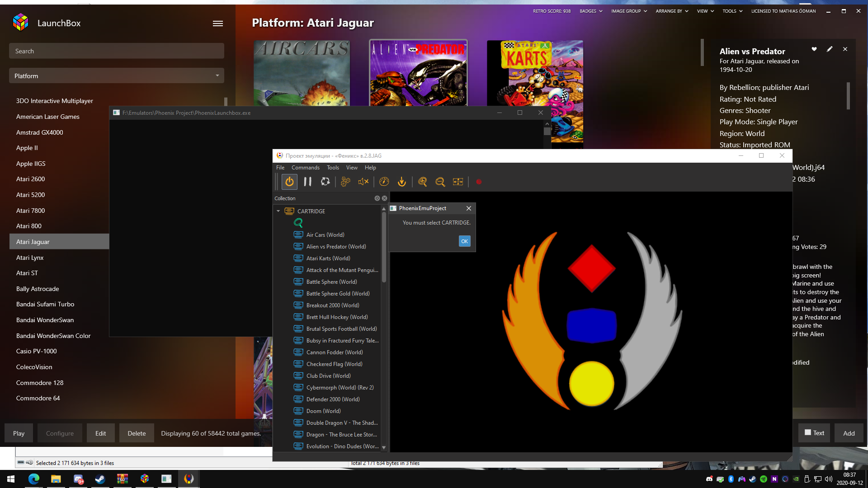Select Air Cars (World) cartridge

pyautogui.click(x=325, y=235)
